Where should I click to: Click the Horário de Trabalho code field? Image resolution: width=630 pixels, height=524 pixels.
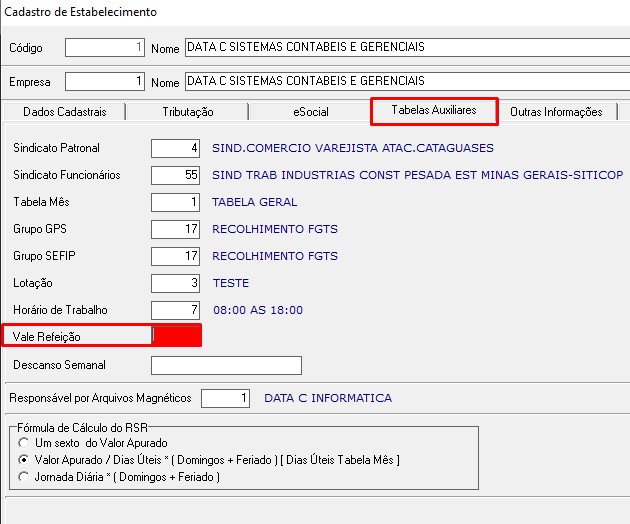pyautogui.click(x=176, y=310)
